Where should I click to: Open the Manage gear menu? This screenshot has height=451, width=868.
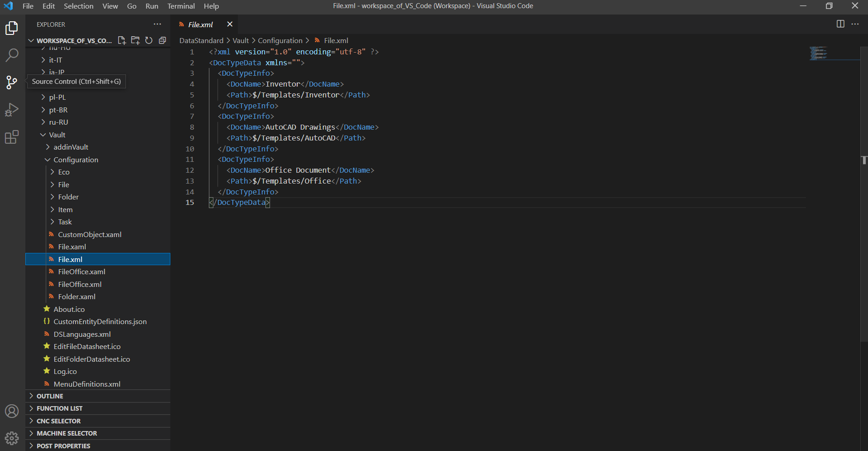[x=12, y=438]
